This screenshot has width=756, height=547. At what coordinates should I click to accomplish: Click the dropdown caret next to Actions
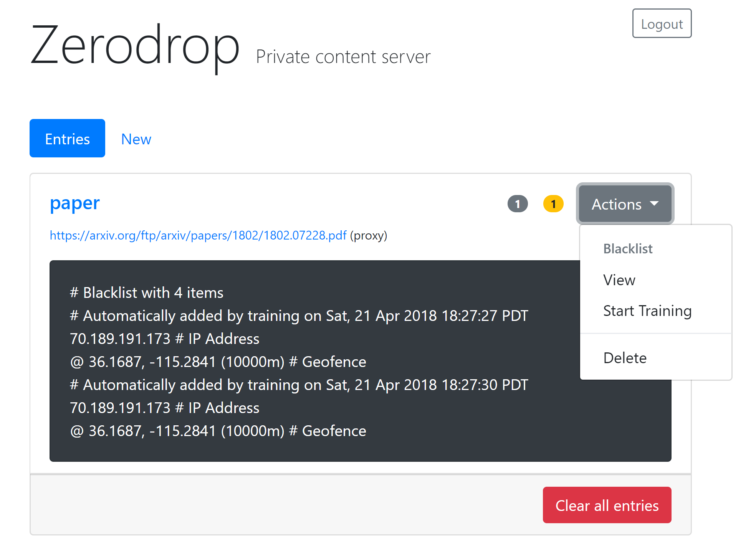tap(654, 204)
